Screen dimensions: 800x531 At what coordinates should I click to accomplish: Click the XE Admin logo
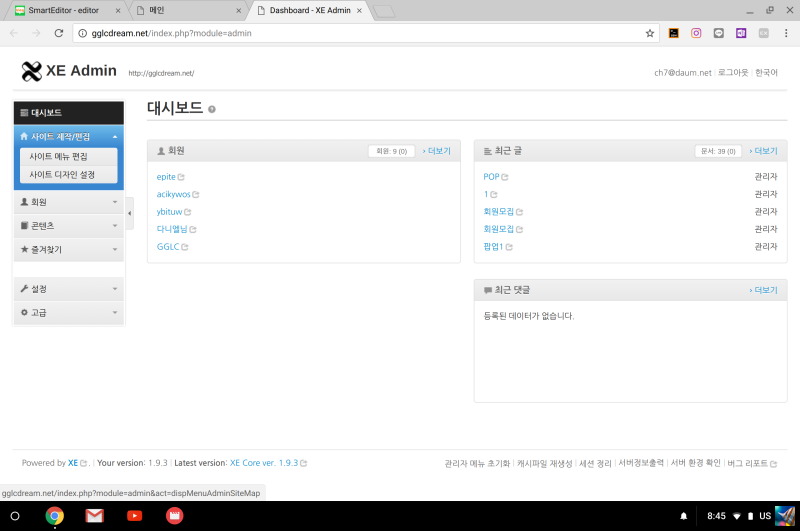click(69, 71)
